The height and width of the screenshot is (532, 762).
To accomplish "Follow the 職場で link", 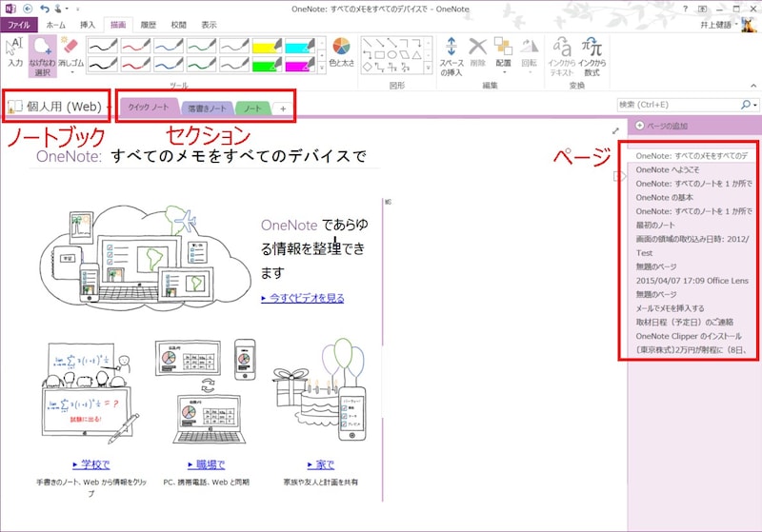I will [206, 464].
